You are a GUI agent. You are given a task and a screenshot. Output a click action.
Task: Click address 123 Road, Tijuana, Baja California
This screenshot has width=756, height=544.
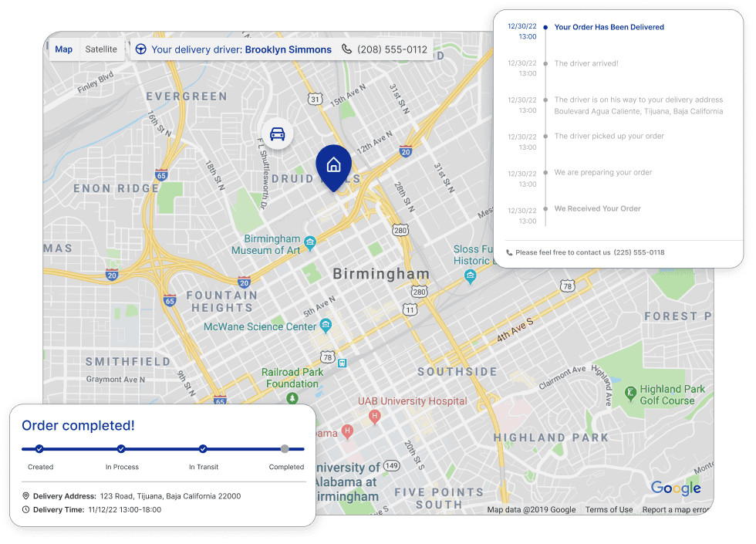[x=170, y=495]
